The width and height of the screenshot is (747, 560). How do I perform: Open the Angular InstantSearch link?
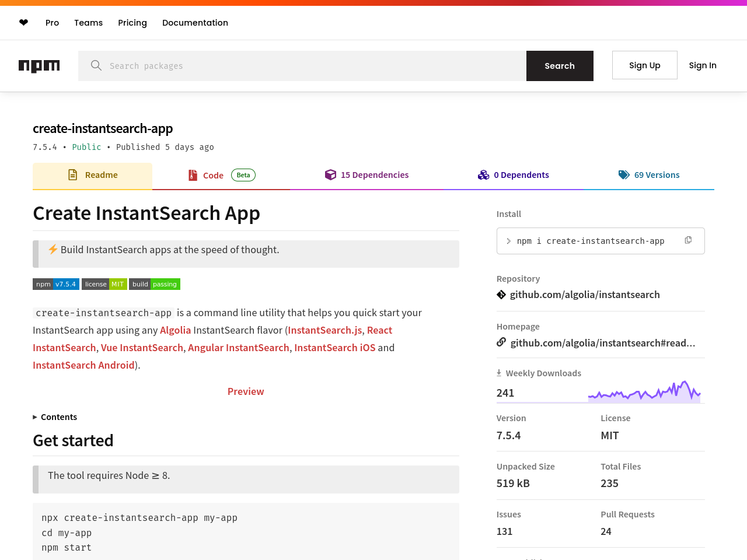(239, 348)
